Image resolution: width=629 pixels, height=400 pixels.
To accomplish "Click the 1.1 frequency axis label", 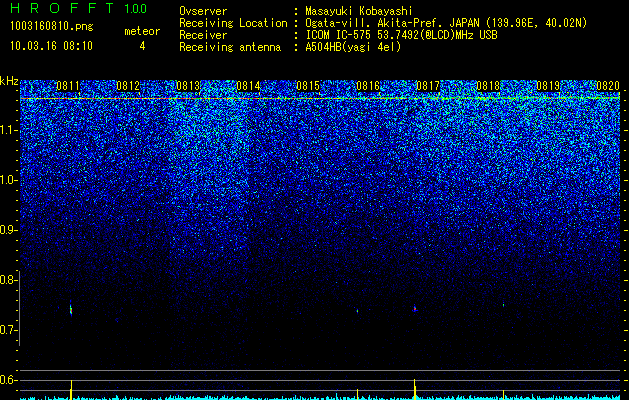I will (x=8, y=130).
